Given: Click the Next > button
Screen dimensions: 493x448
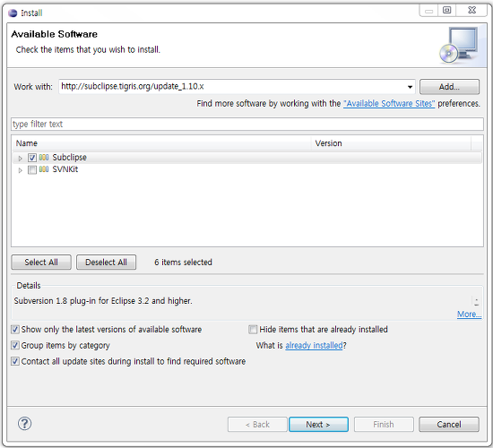Looking at the screenshot, I should (318, 425).
